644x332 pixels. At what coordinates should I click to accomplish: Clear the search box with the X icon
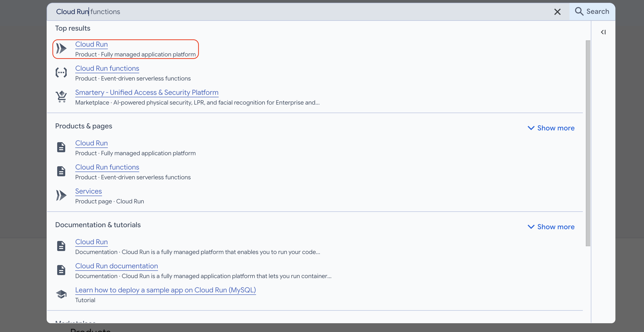[557, 12]
